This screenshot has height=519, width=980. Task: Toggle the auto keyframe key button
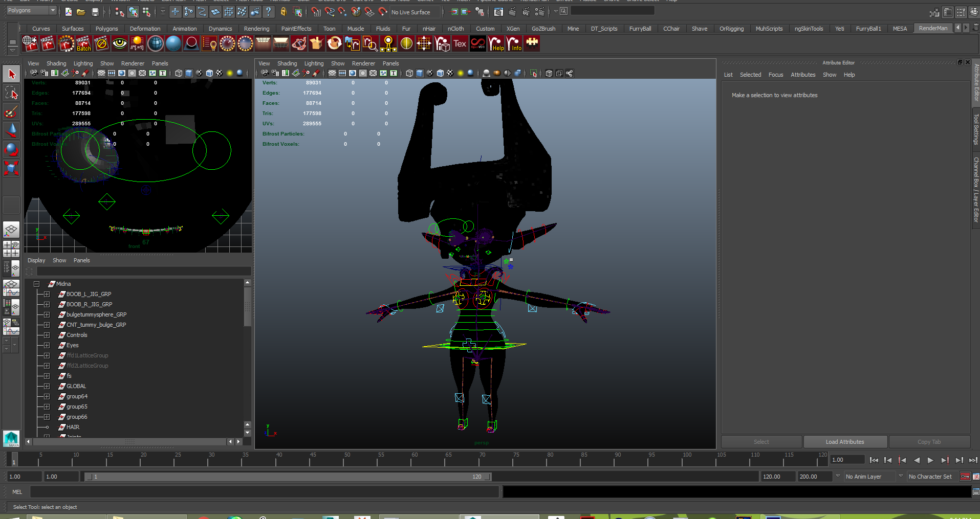(965, 477)
